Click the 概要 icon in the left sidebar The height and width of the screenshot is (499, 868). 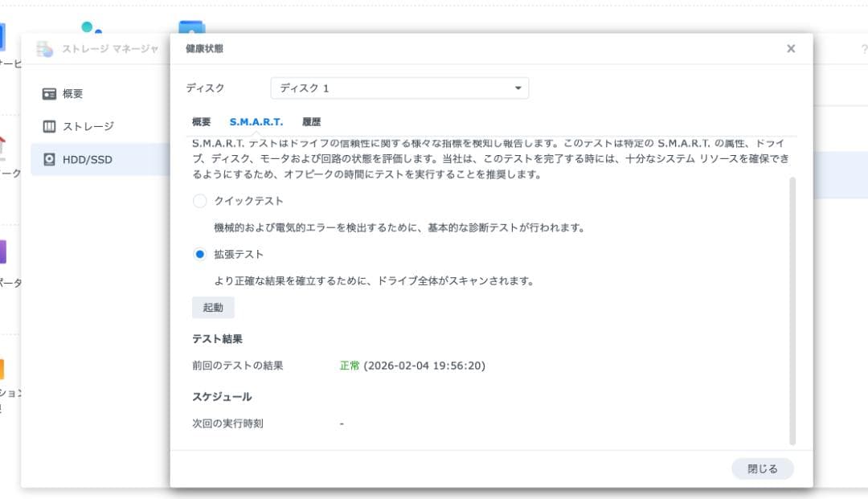pos(50,93)
